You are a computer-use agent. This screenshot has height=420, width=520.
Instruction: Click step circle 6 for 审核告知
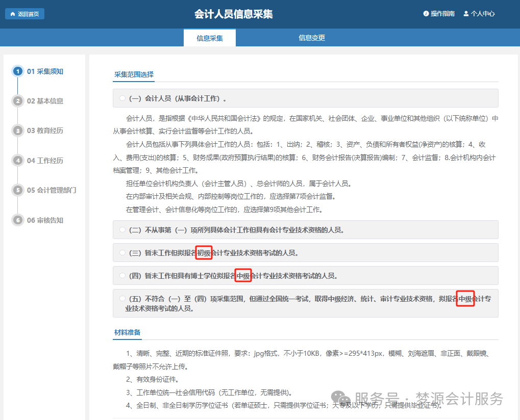coord(17,220)
